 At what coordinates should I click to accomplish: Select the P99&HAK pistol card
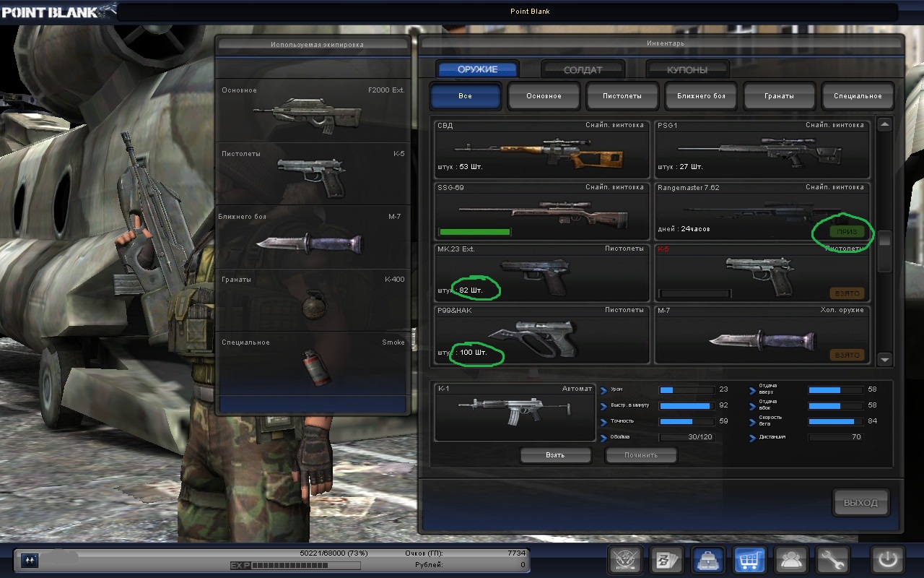[542, 335]
